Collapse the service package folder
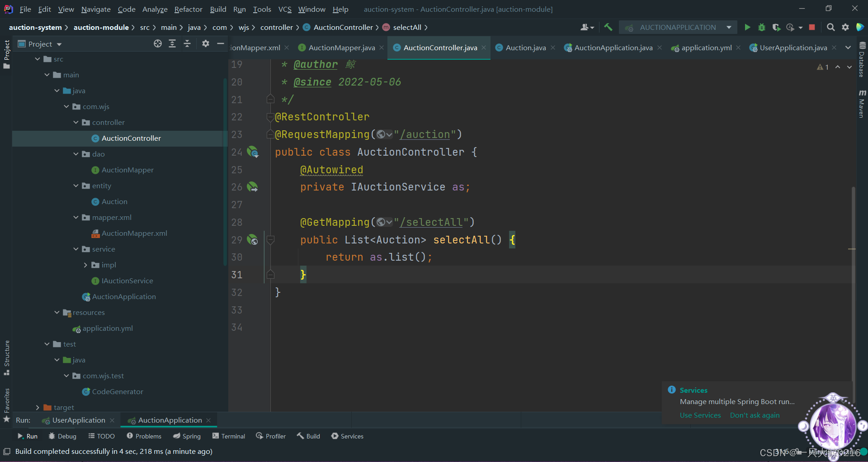This screenshot has height=462, width=868. [x=76, y=249]
